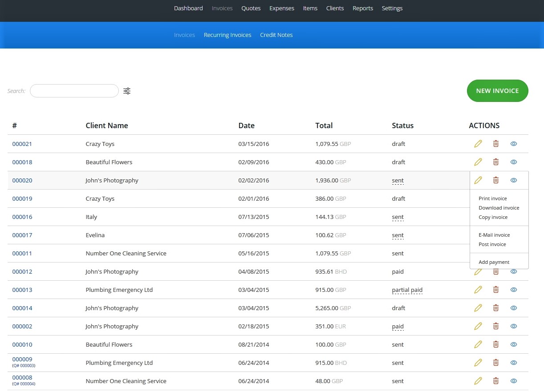Edit invoice 000002 with the pencil icon
544x392 pixels.
click(478, 326)
